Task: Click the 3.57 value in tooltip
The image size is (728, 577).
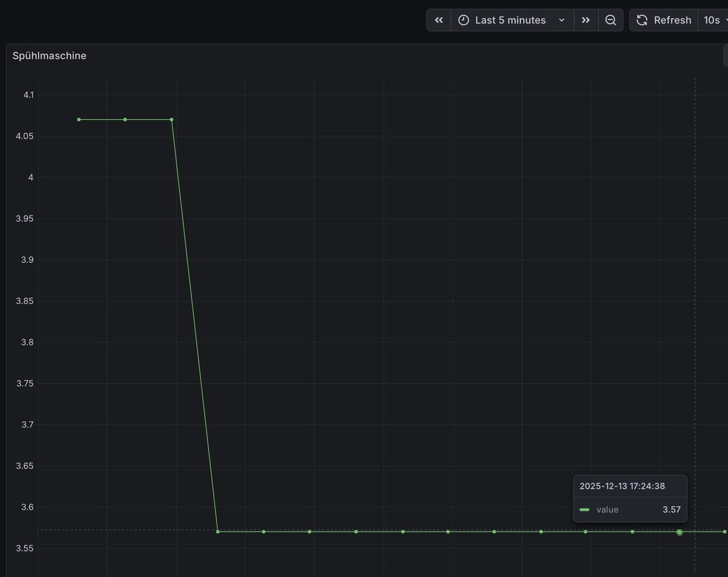Action: click(x=671, y=510)
